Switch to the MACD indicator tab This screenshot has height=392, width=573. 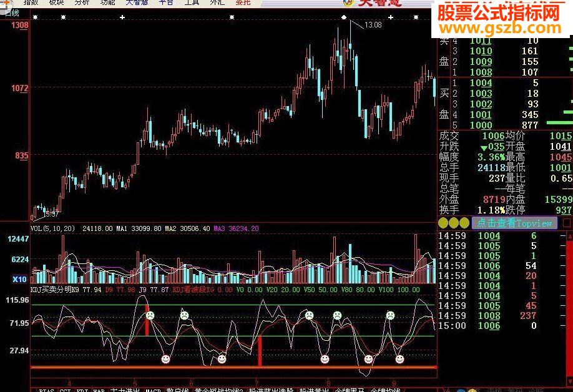click(153, 390)
